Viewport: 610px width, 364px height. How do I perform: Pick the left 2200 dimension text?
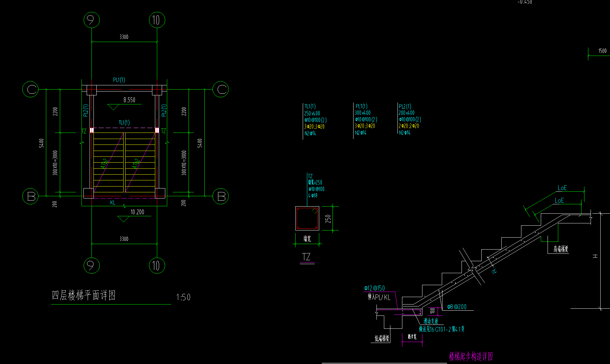(x=55, y=112)
